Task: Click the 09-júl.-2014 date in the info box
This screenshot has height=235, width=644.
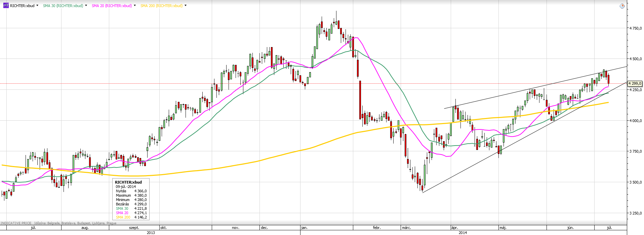Action: 126,187
